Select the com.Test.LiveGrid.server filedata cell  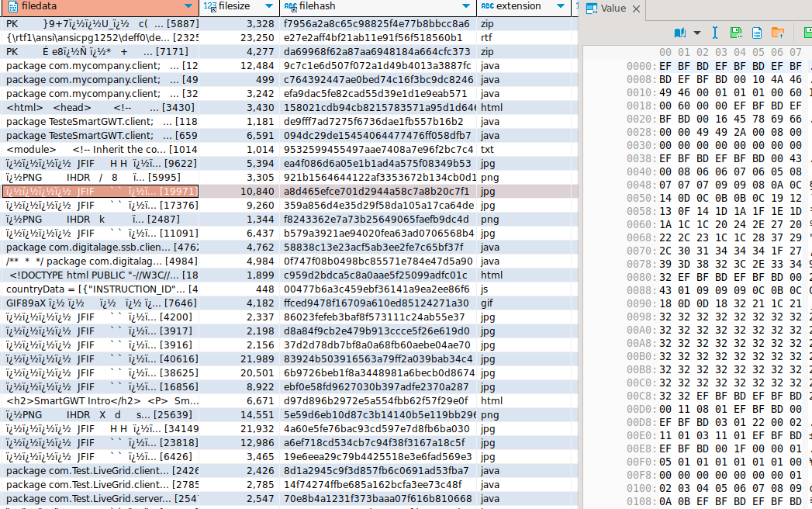[x=101, y=499]
